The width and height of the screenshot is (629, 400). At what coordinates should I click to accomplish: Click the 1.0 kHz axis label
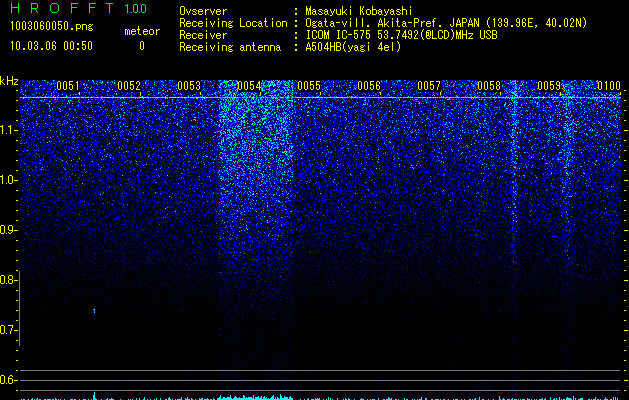(x=8, y=180)
